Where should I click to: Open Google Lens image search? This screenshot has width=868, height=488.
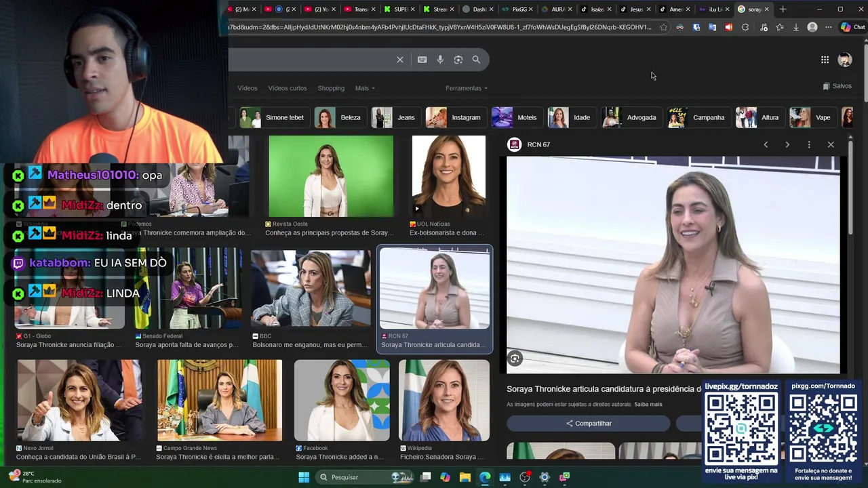pos(458,60)
